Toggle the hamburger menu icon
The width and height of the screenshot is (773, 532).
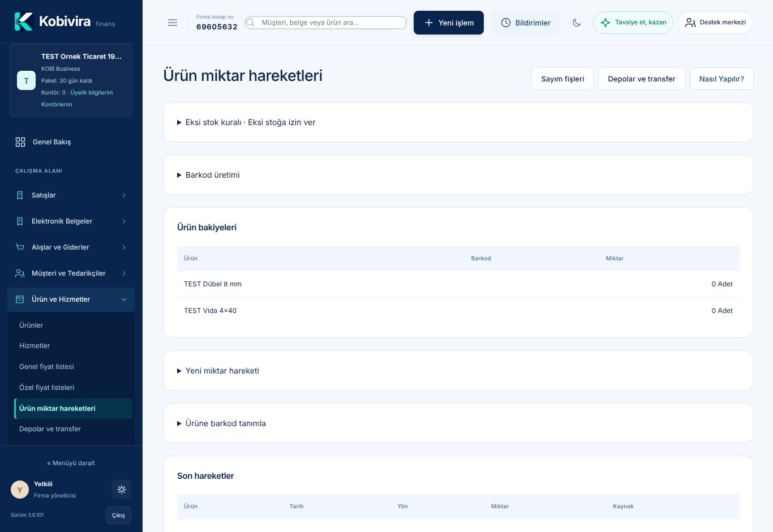point(173,23)
